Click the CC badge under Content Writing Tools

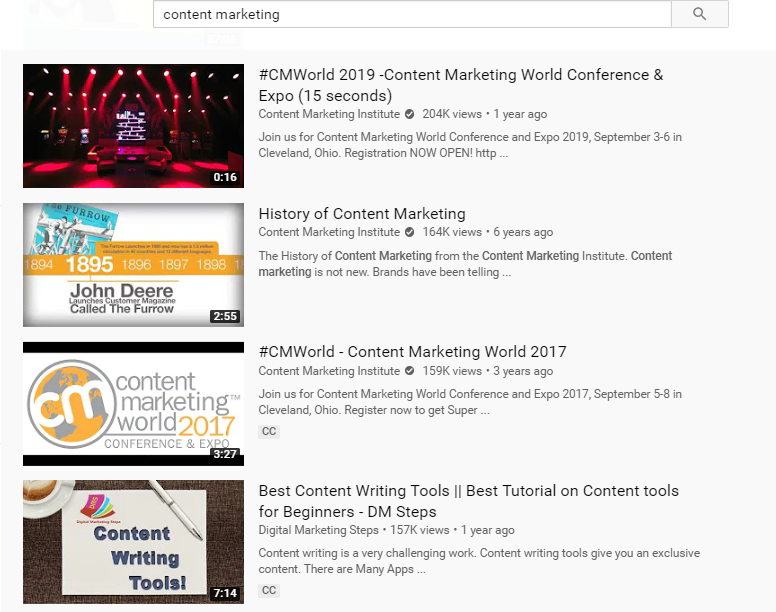click(269, 590)
